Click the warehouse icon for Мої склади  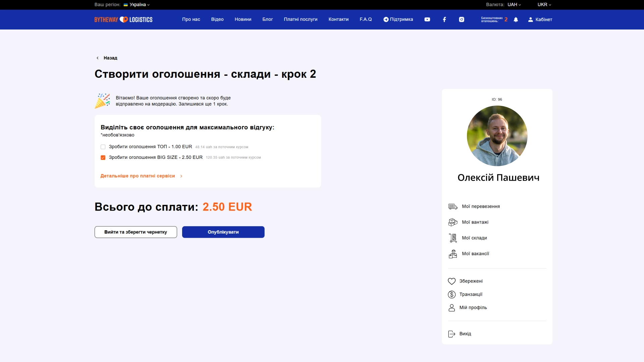click(x=453, y=238)
